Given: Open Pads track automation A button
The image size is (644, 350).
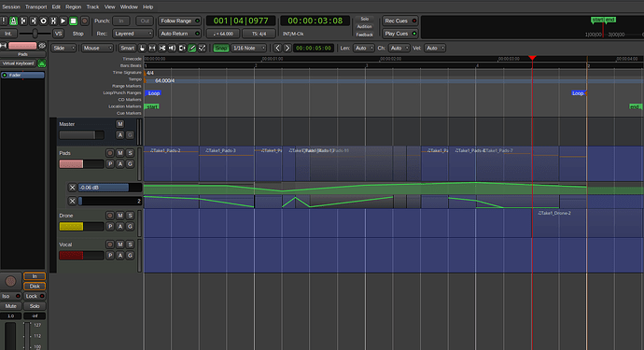Looking at the screenshot, I should pos(119,164).
